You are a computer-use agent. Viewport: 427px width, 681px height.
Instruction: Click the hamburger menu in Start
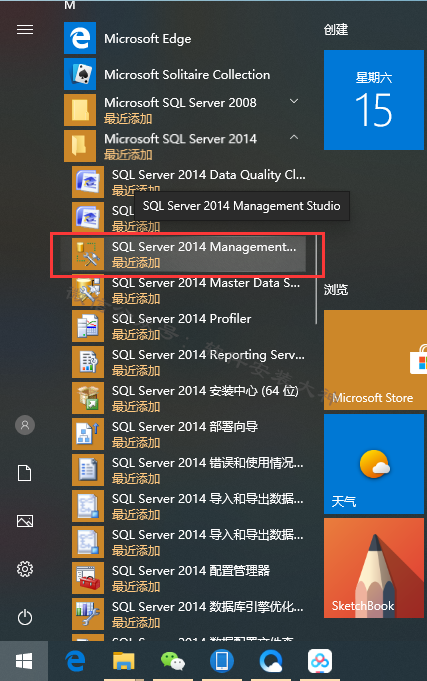coord(25,29)
